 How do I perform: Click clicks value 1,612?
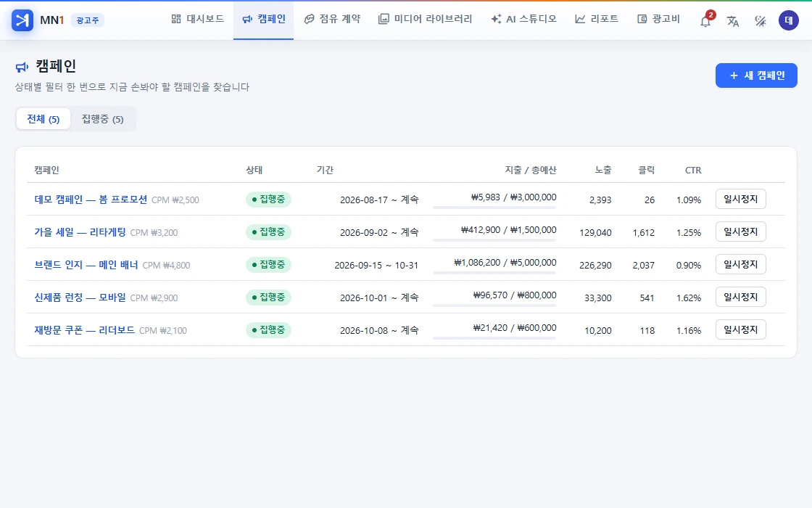pos(644,233)
